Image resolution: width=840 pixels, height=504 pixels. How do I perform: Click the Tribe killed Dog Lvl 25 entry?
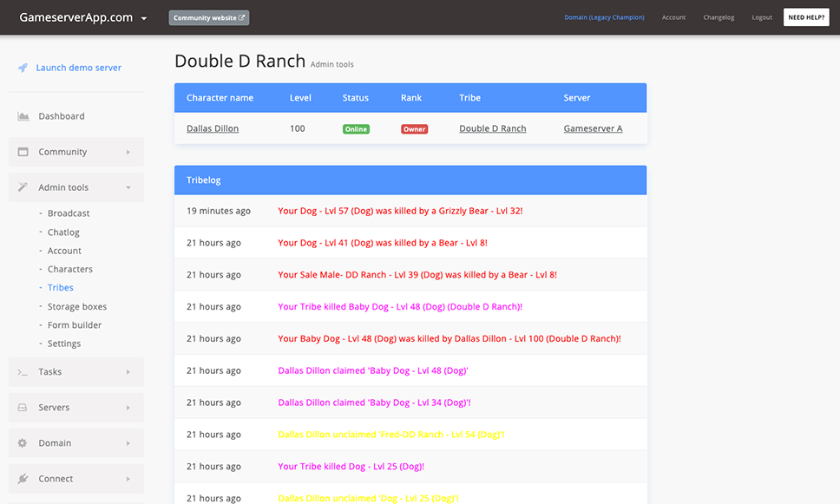point(351,467)
